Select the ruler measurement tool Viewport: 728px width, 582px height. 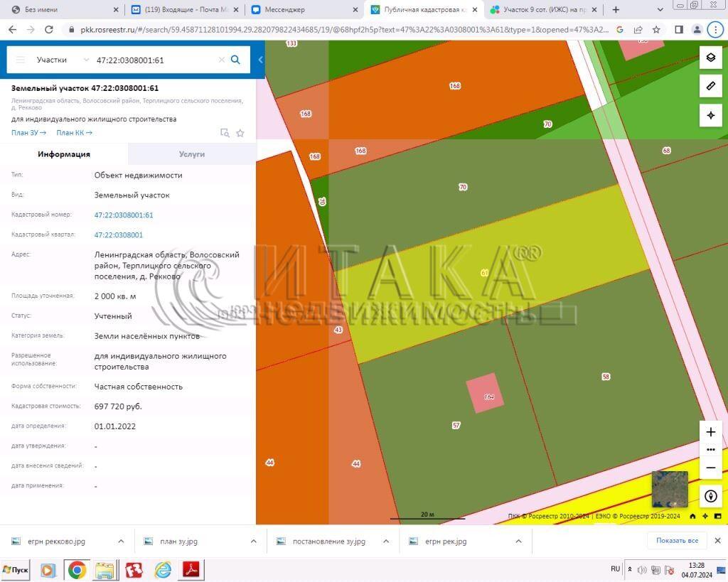click(710, 86)
